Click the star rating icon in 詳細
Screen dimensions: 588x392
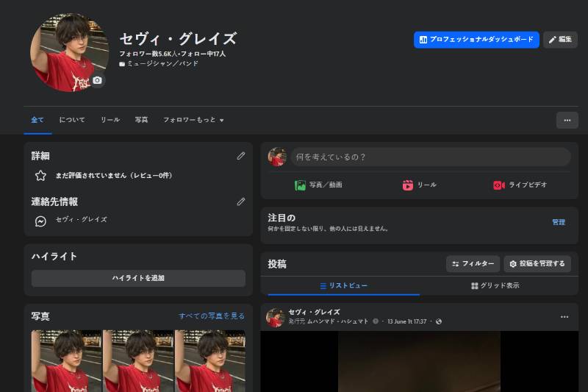40,176
